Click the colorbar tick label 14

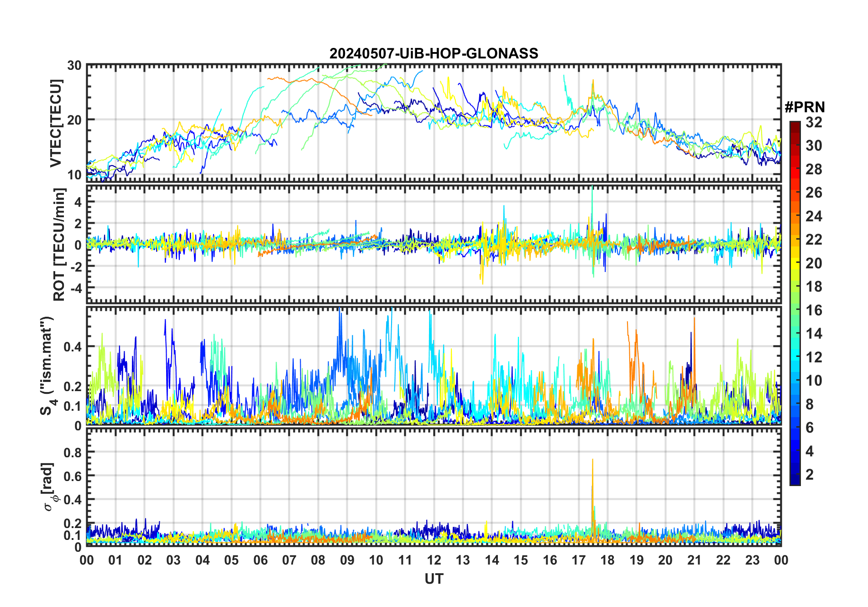814,334
